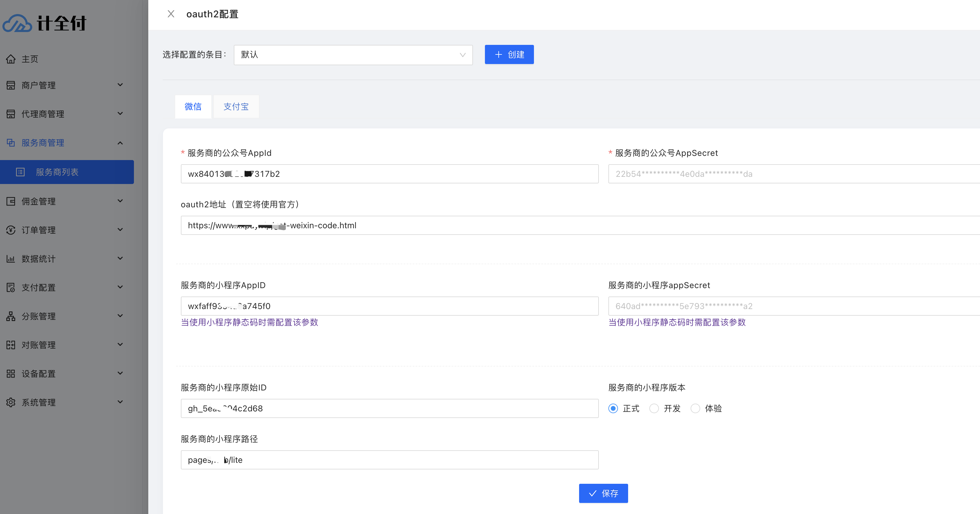This screenshot has height=514, width=980.
Task: Click the 订单管理 yen icon
Action: [11, 230]
